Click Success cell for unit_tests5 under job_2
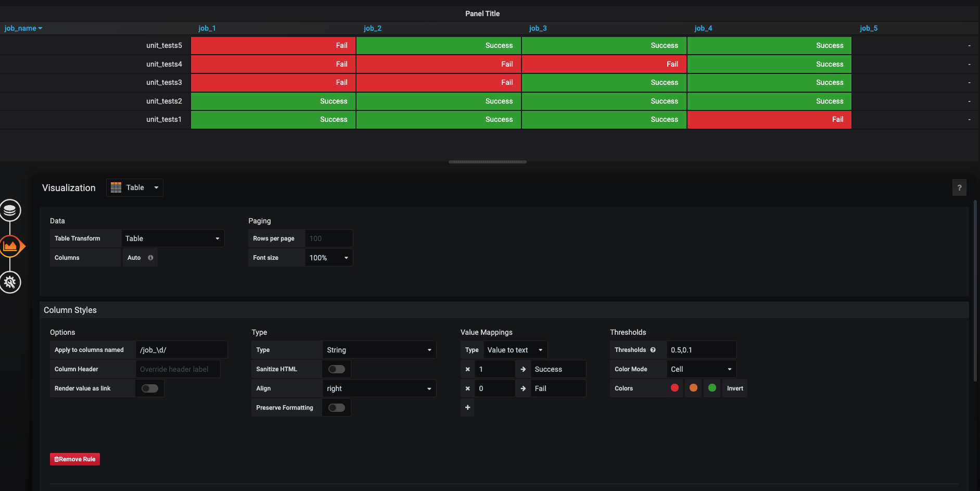Screen dimensions: 980x491 coord(439,45)
